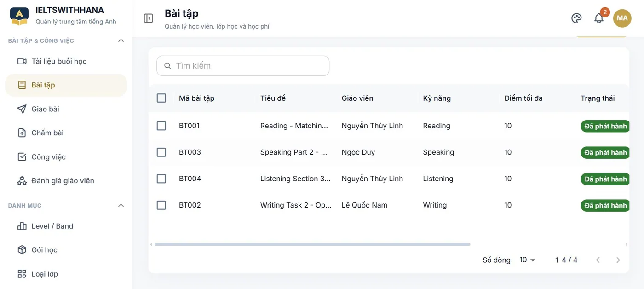Click the grid icon for Loại lớp

pyautogui.click(x=22, y=274)
